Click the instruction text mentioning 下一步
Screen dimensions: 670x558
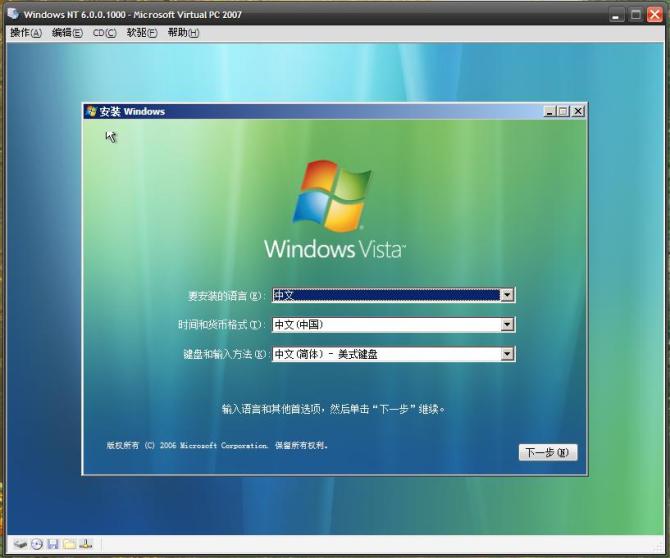point(334,409)
